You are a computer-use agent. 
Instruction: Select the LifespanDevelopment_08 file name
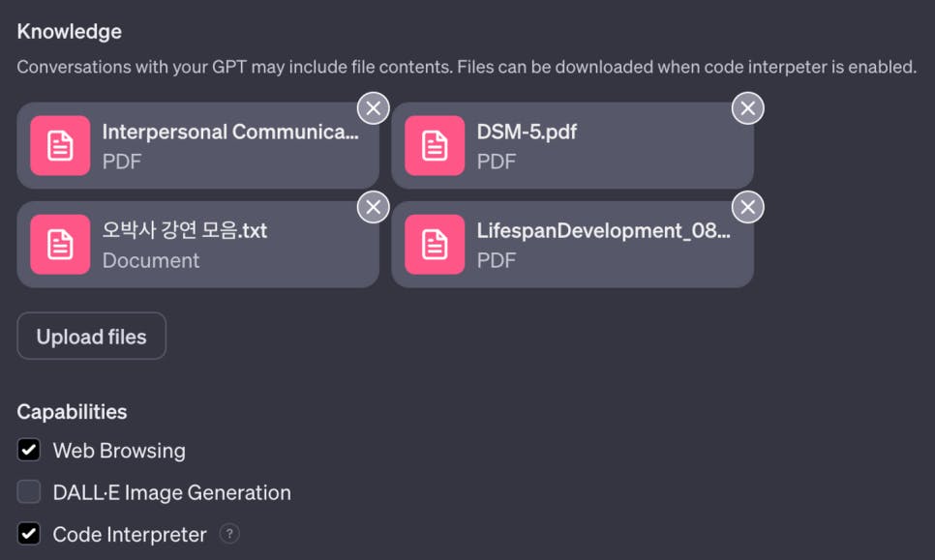(x=603, y=230)
